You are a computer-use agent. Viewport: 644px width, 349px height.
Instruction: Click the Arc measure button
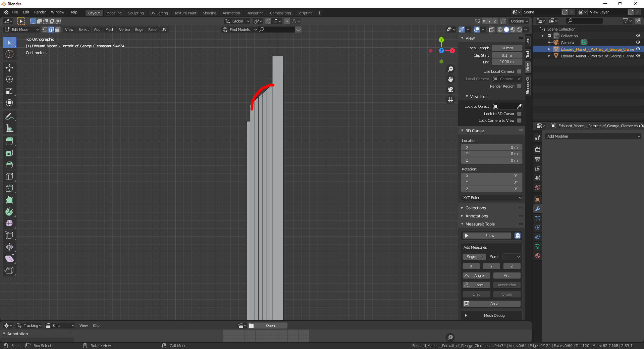click(x=507, y=276)
